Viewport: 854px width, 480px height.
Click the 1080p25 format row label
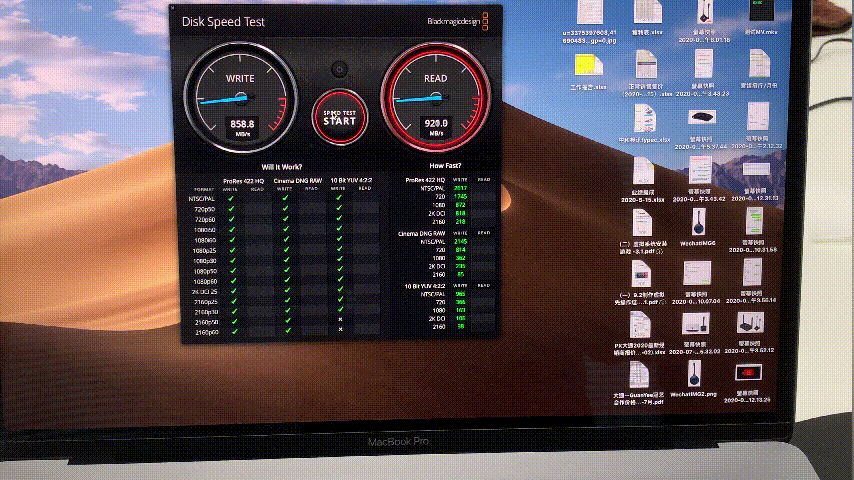204,251
